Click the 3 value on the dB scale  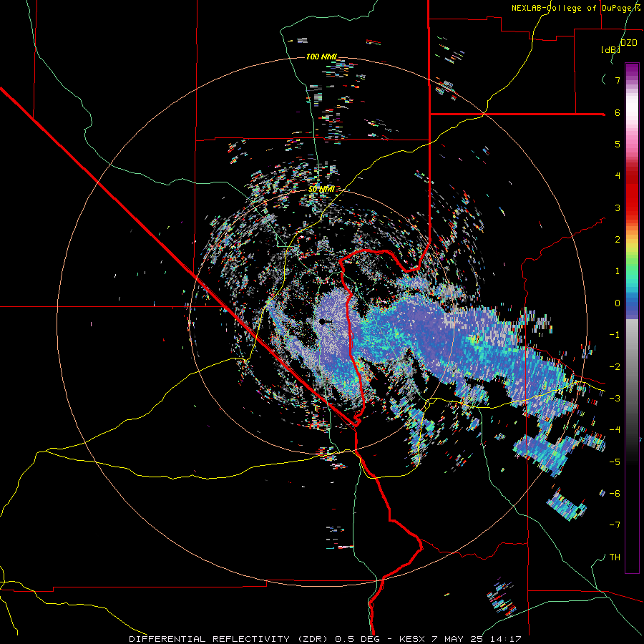click(x=618, y=208)
